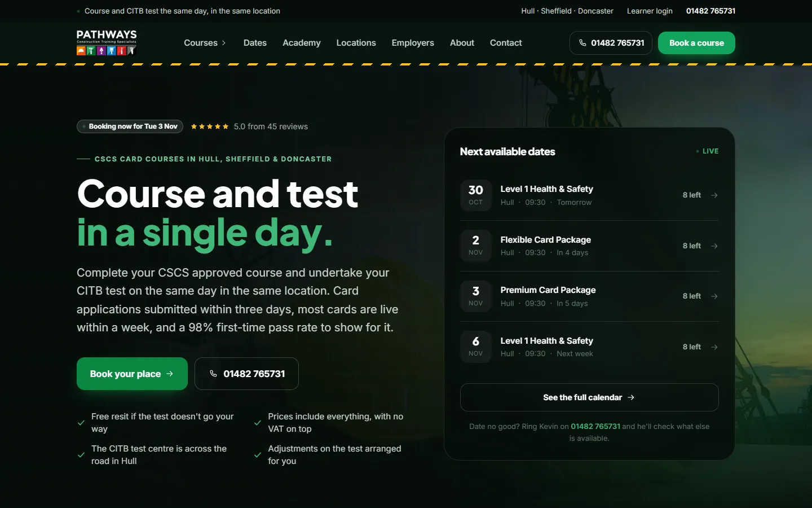Open the Locations page
Image resolution: width=812 pixels, height=508 pixels.
pos(356,43)
